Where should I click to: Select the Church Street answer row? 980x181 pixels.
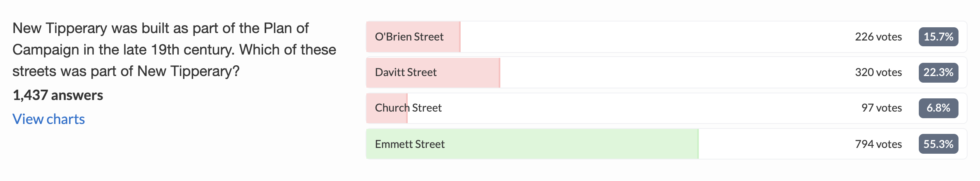666,108
